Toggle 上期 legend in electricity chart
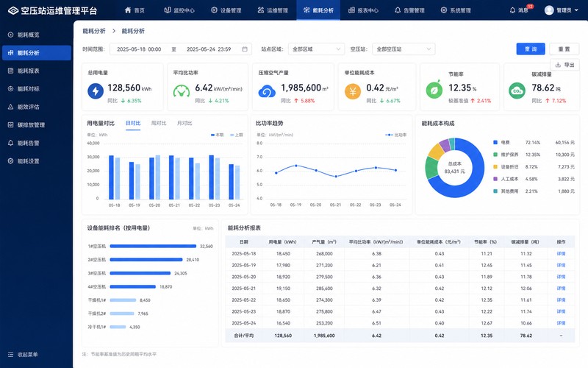 click(236, 135)
